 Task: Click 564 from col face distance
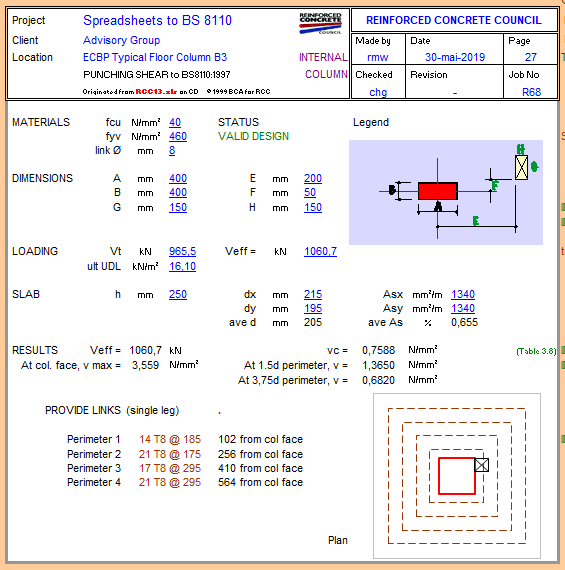pos(260,482)
